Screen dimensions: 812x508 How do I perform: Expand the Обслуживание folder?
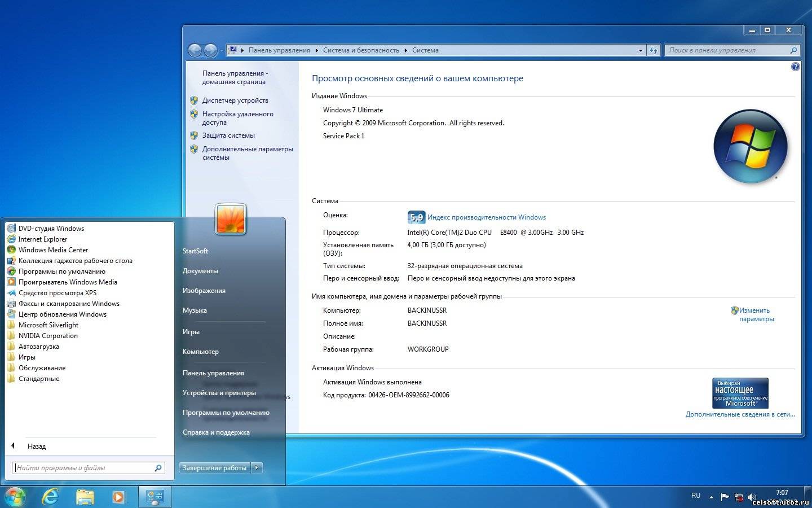pyautogui.click(x=36, y=368)
